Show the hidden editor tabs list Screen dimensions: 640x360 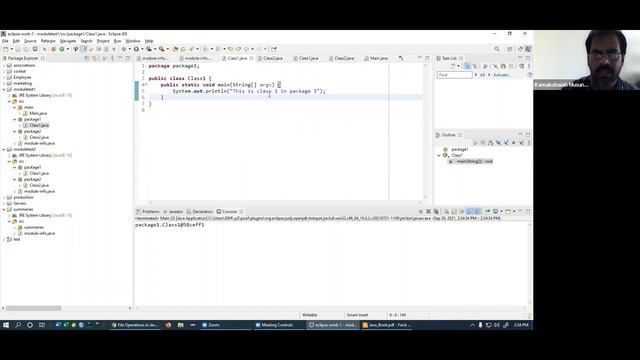(x=401, y=58)
